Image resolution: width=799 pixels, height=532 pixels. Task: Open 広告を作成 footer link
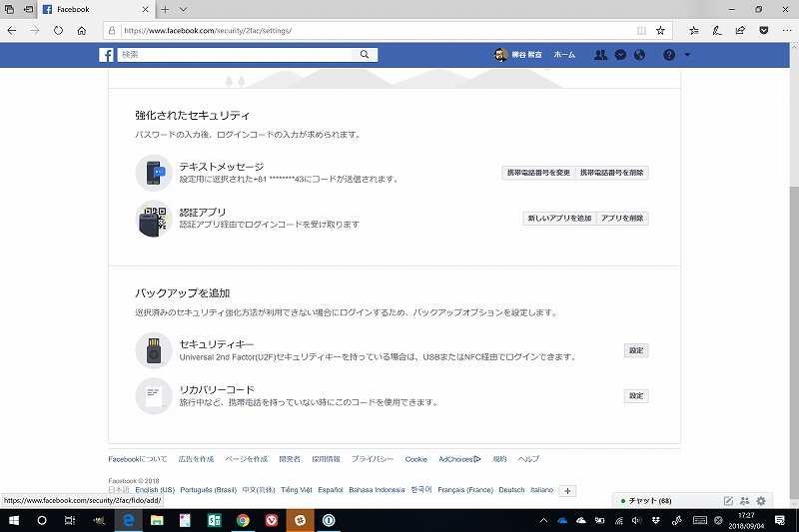tap(196, 459)
